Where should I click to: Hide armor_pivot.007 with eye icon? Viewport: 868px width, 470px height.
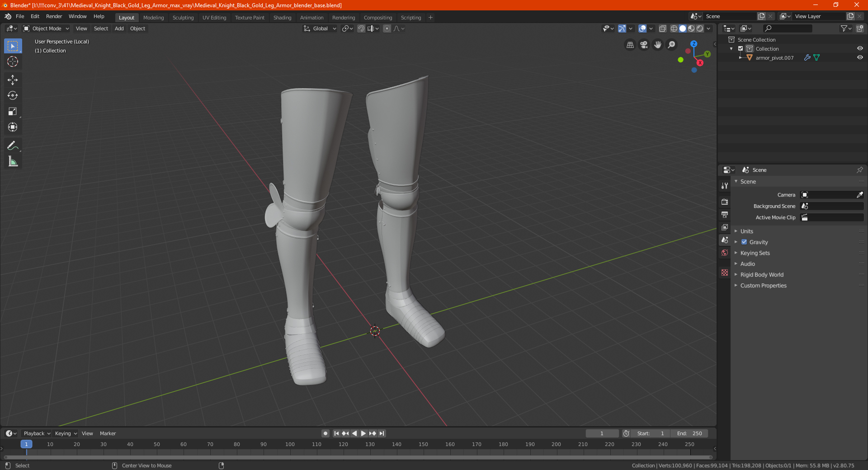pos(860,57)
